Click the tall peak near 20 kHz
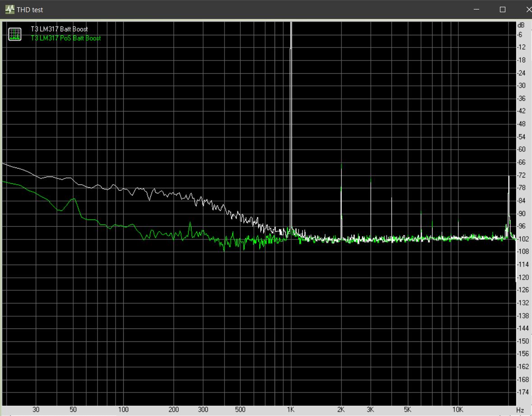 point(509,207)
